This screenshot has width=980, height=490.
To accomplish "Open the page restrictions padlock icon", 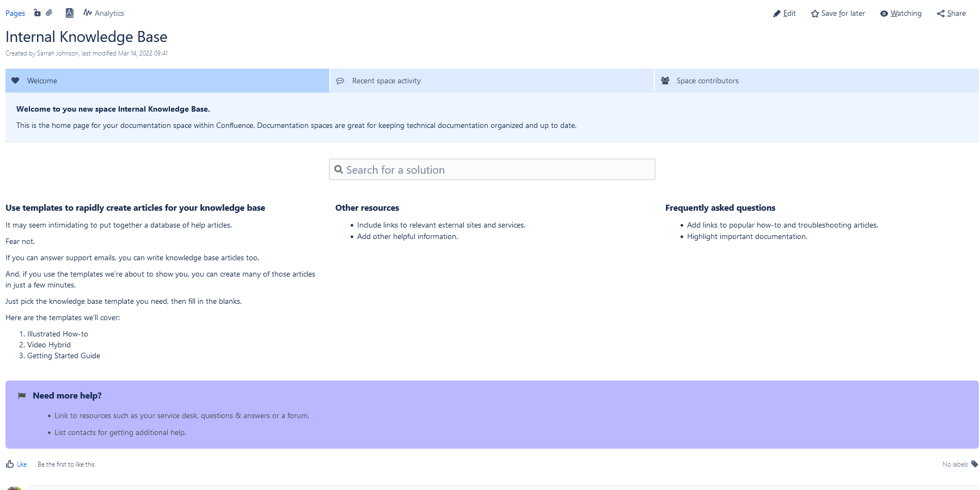I will point(37,13).
